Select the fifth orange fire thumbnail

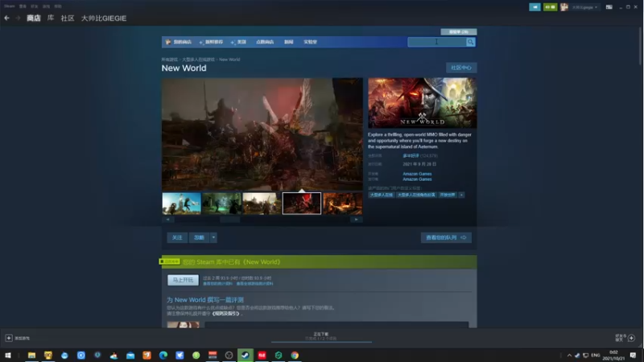[343, 204]
